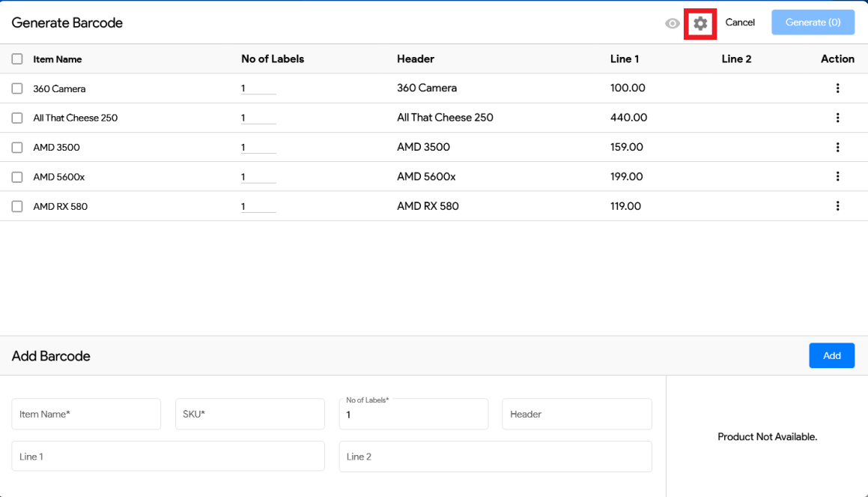Click the 'Generate Barcode' title
Screen dimensions: 868x497
click(x=67, y=22)
